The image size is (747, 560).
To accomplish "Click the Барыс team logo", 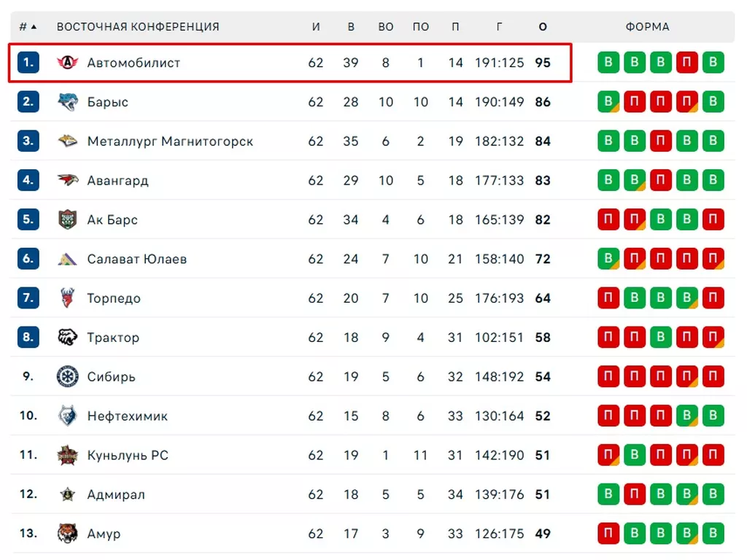I will coord(68,102).
